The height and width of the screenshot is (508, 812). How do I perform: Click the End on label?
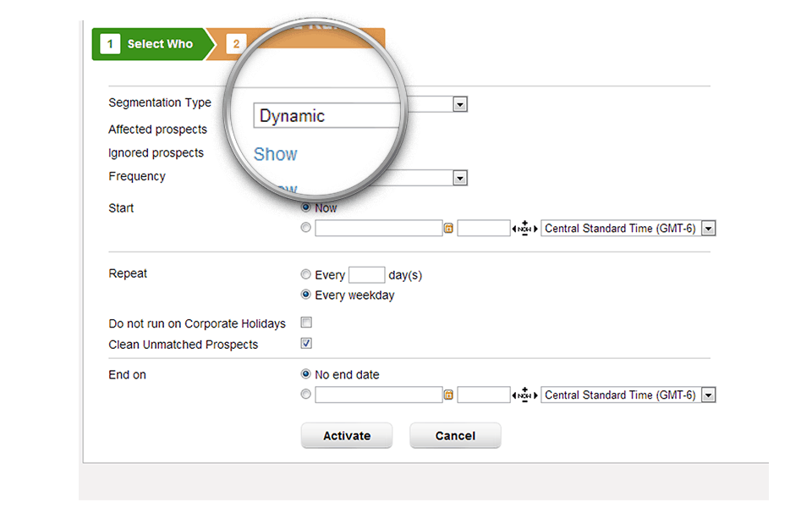coord(128,375)
